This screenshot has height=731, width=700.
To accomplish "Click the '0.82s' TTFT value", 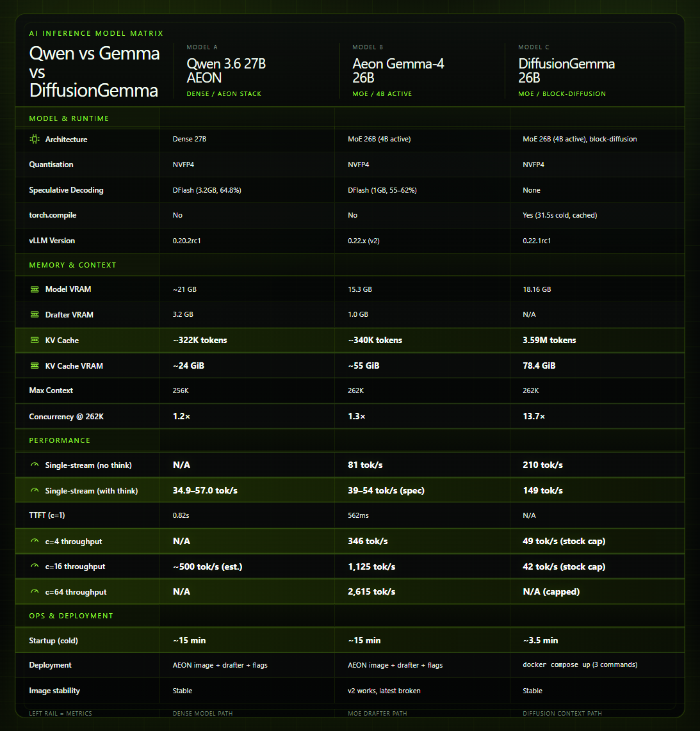I will 181,516.
